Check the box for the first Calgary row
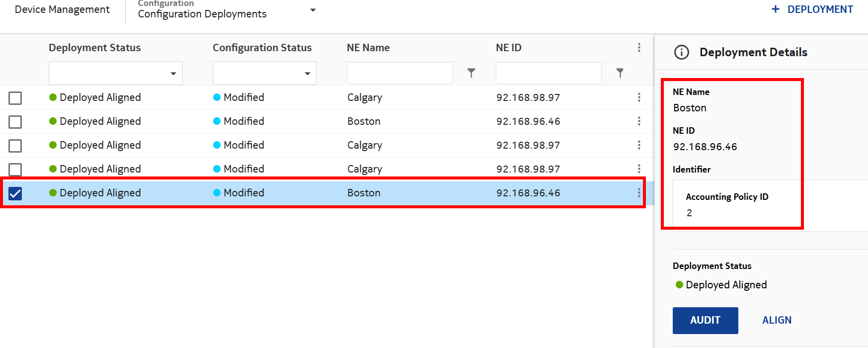 15,98
